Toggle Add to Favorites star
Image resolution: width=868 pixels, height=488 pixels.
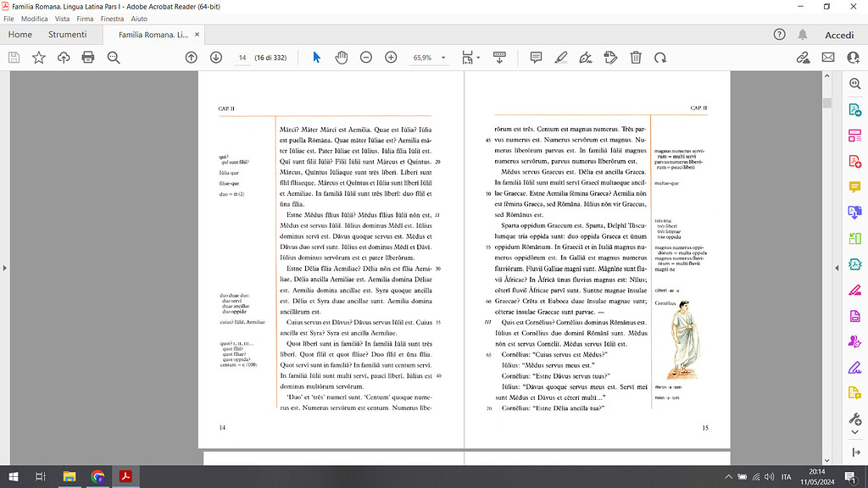(x=38, y=57)
